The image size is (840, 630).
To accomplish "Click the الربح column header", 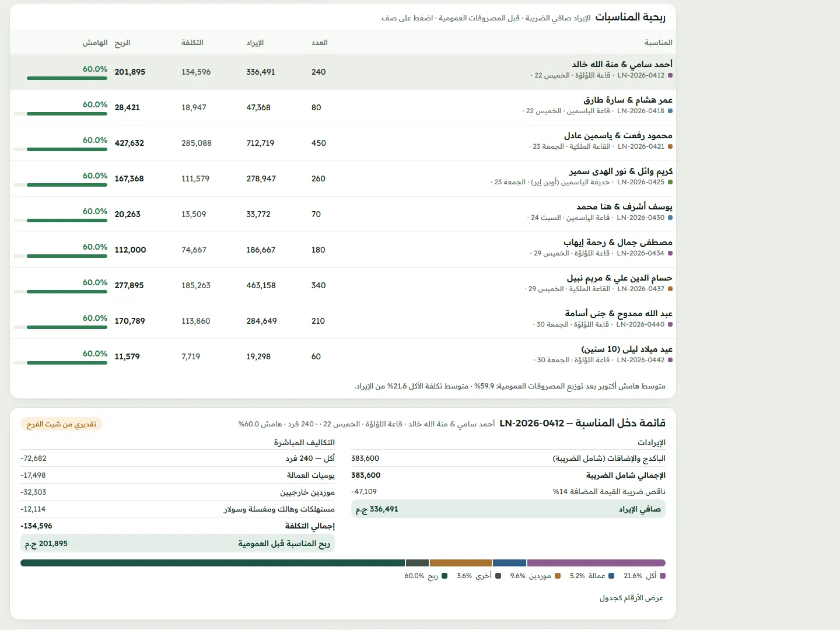I will click(123, 43).
